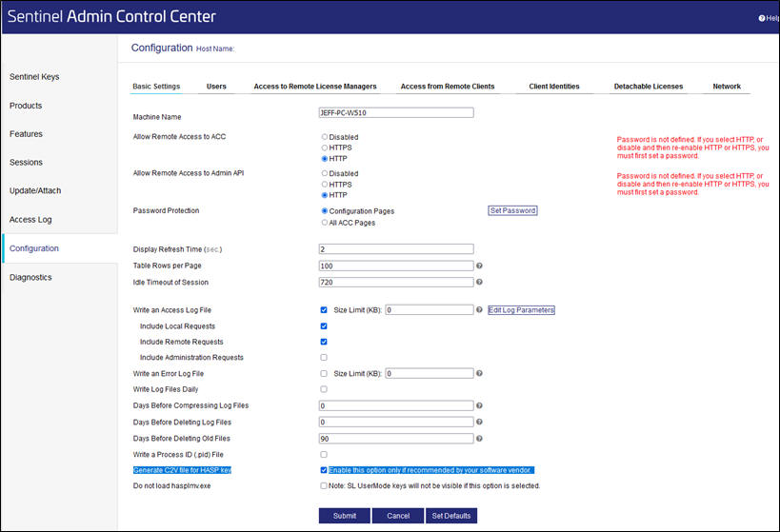Click Days Before Deleting Log Files field
The height and width of the screenshot is (532, 780).
click(x=396, y=423)
